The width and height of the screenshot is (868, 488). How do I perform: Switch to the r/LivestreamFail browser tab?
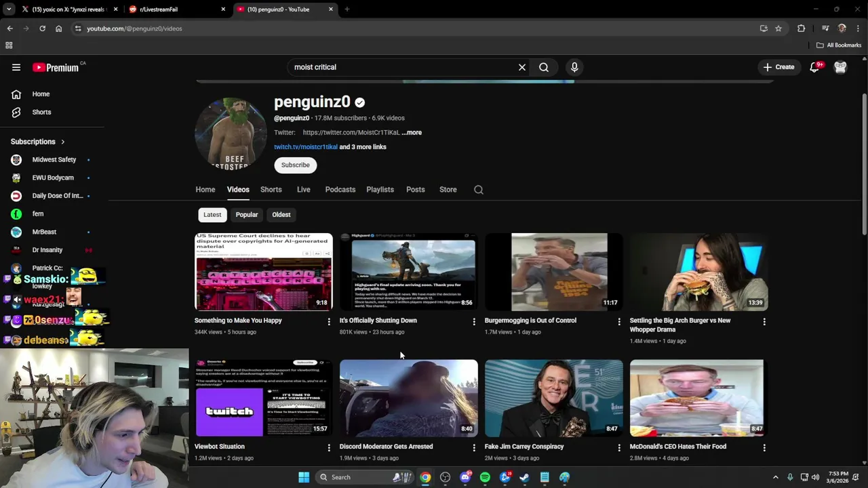176,9
